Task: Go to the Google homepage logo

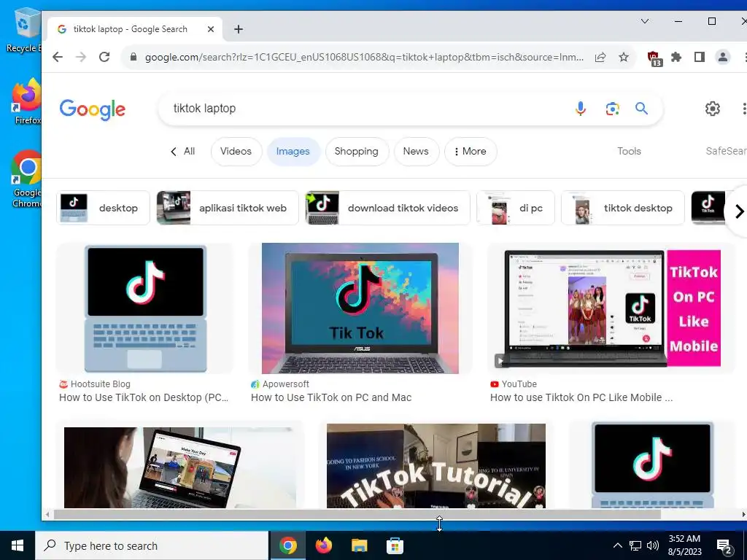Action: 93,109
